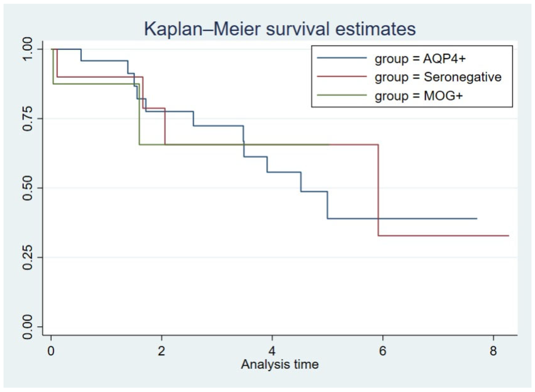The width and height of the screenshot is (535, 392).
Task: Click the 'group = MOG+' legend text
Action: click(x=419, y=96)
